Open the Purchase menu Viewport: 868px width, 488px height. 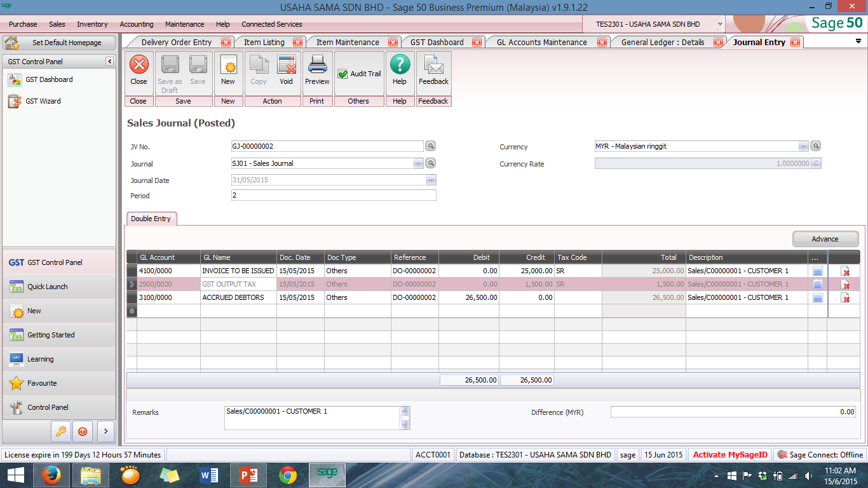[23, 24]
